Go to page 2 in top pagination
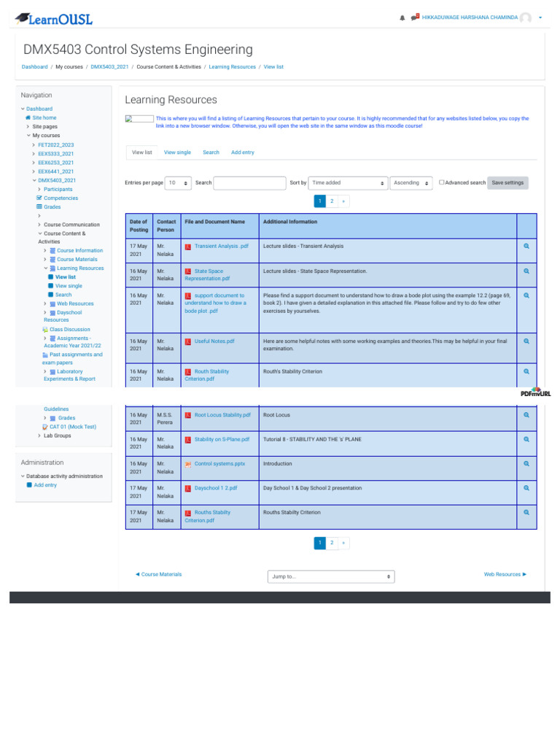 click(x=332, y=201)
